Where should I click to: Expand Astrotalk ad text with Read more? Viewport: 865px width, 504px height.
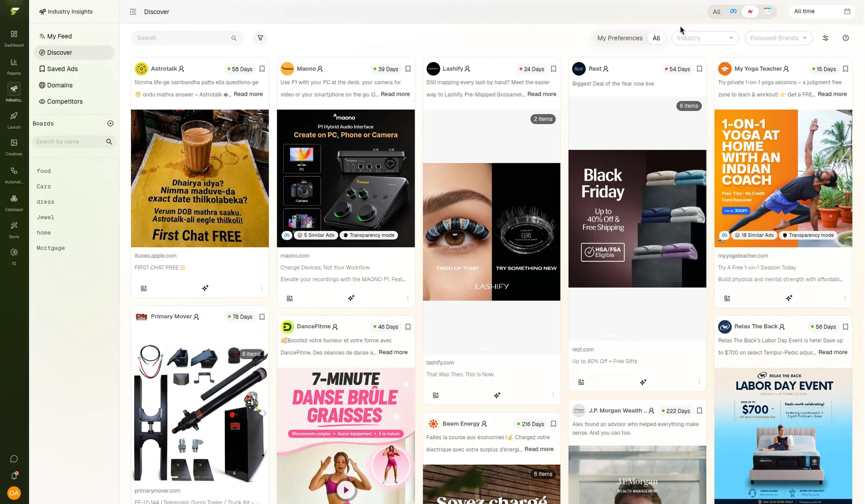tap(248, 94)
